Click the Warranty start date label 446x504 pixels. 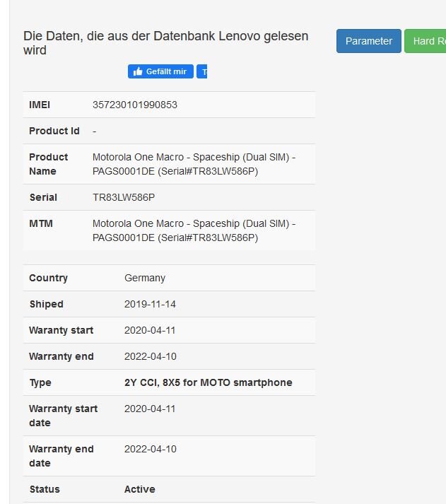64,416
